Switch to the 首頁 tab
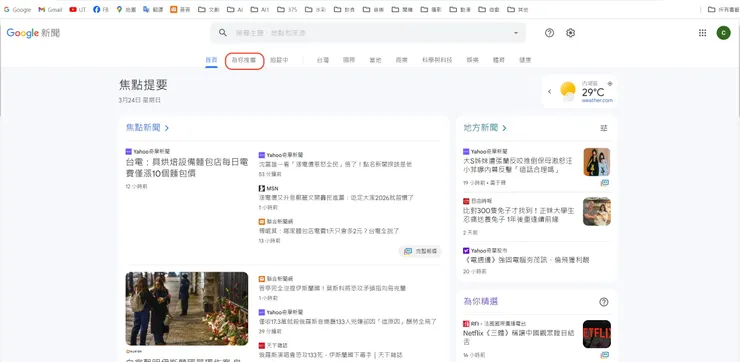 [x=211, y=60]
